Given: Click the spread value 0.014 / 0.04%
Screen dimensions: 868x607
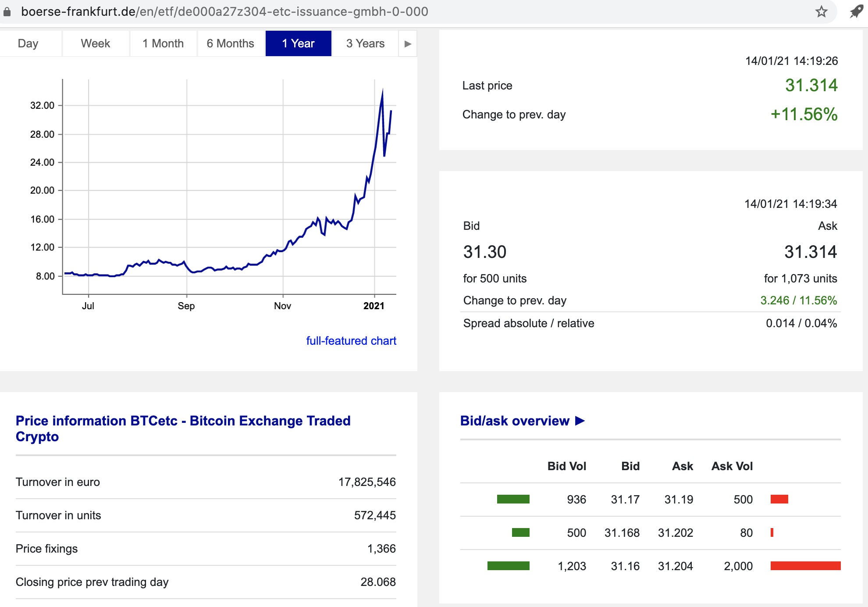Looking at the screenshot, I should [801, 323].
